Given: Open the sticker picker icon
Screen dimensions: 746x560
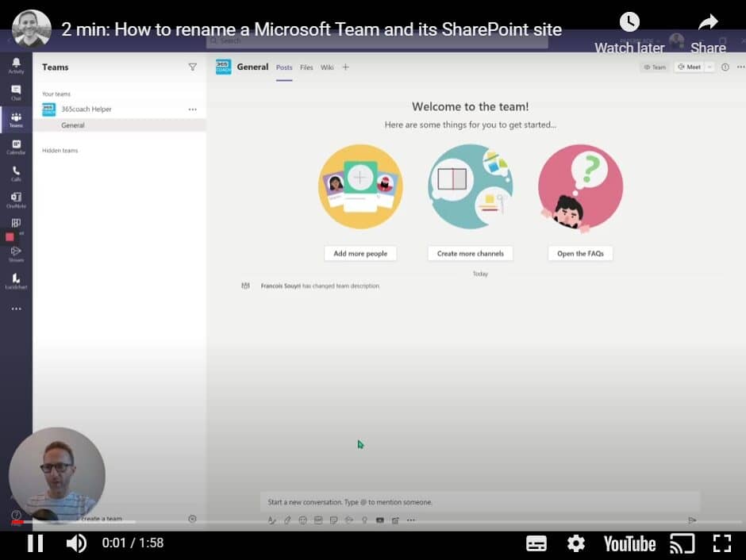Looking at the screenshot, I should coord(333,520).
